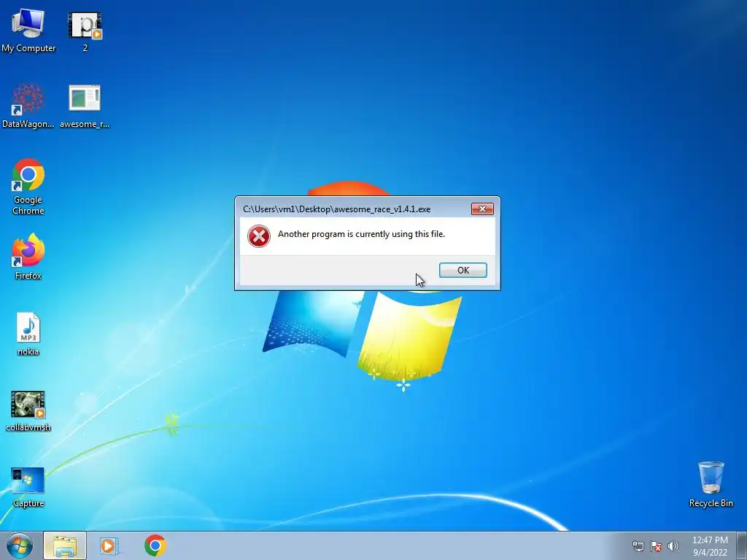Open Chrome from the taskbar
This screenshot has height=560, width=747.
[155, 545]
